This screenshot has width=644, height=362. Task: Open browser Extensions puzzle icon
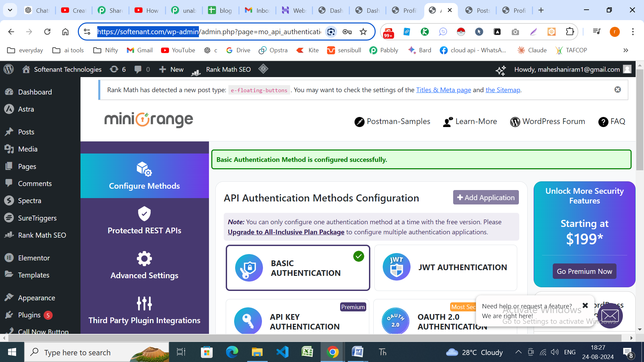coord(570,32)
